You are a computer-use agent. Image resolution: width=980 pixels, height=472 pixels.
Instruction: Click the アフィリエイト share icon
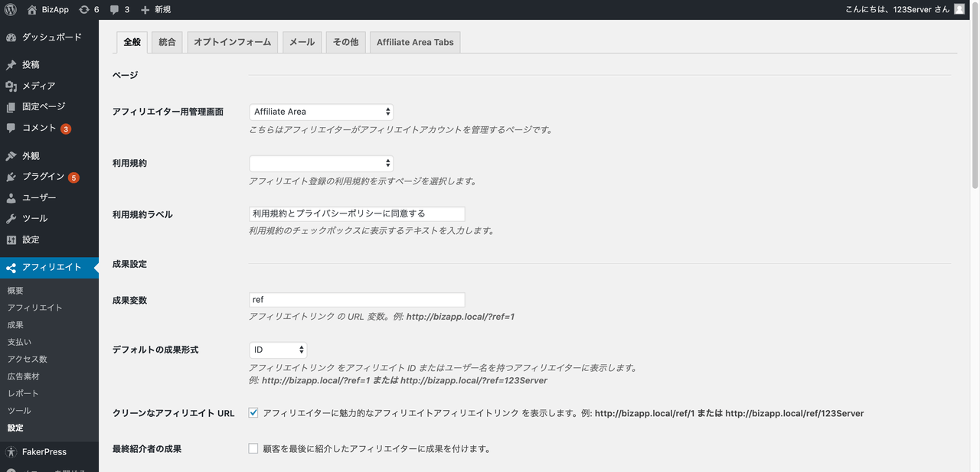[11, 267]
